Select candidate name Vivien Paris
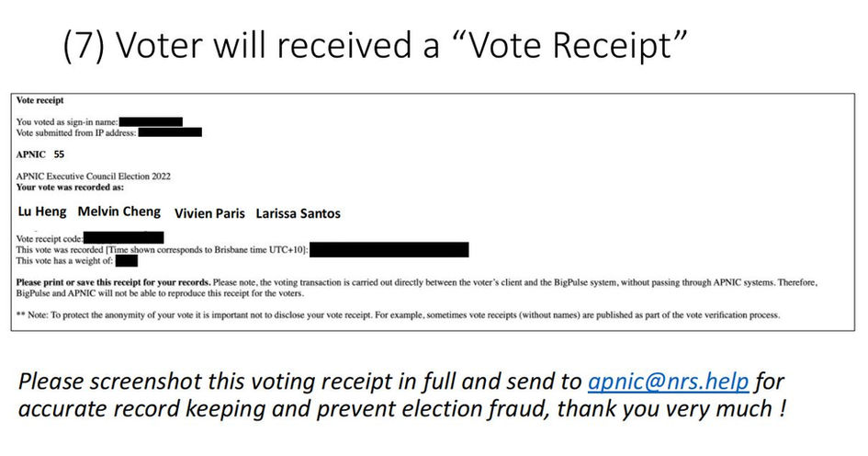The height and width of the screenshot is (456, 868). (209, 213)
